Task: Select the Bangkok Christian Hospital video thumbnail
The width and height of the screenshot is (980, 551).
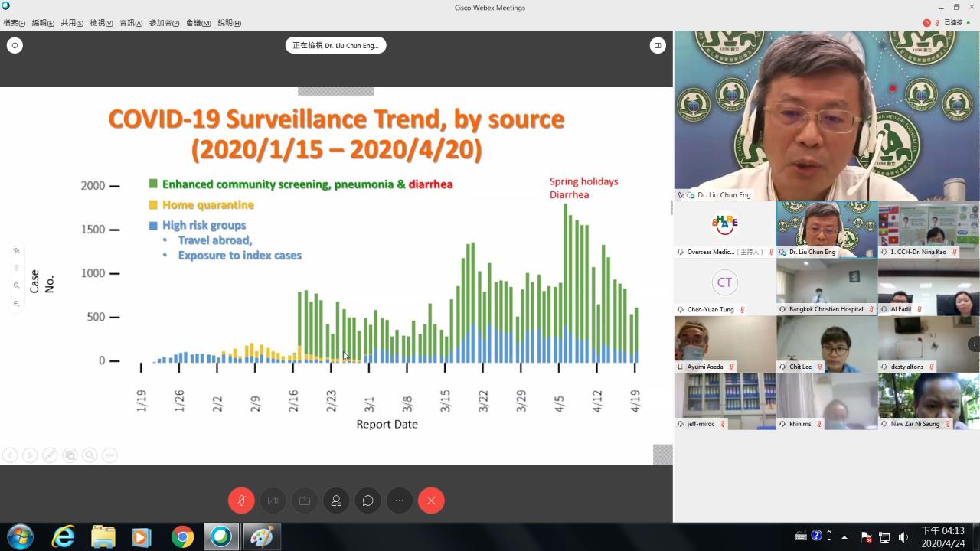Action: pos(826,286)
